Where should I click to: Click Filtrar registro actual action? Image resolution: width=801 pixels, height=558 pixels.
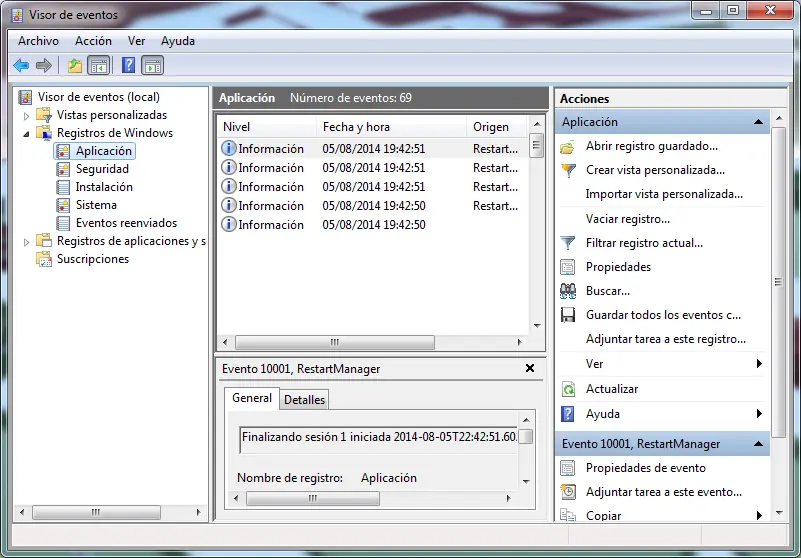[644, 243]
